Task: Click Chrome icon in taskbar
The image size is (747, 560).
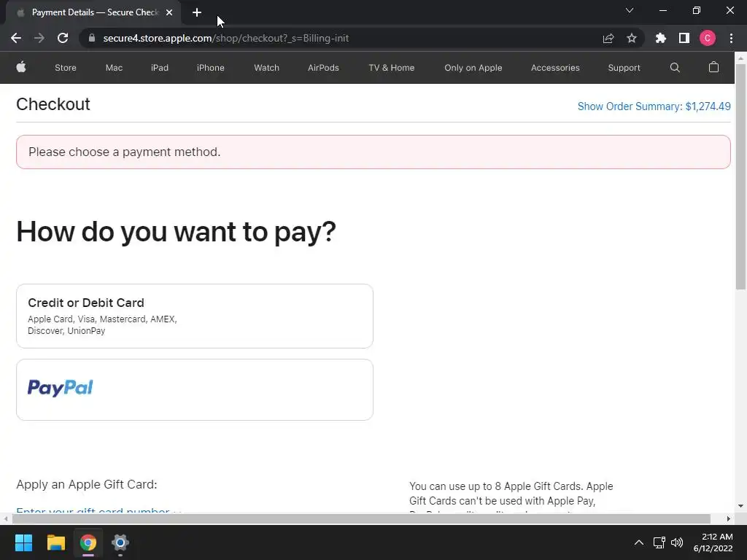Action: click(88, 542)
